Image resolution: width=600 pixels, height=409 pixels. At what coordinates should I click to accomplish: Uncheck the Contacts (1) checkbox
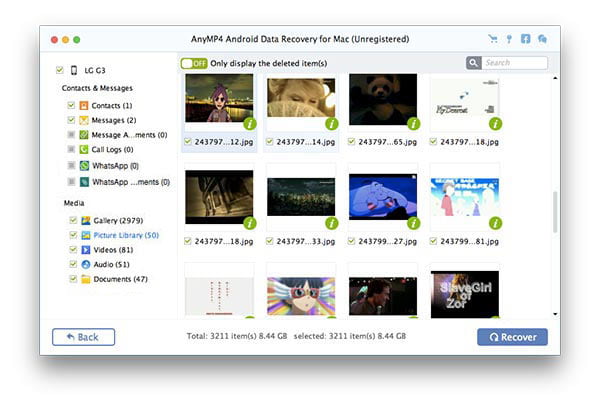pos(71,105)
